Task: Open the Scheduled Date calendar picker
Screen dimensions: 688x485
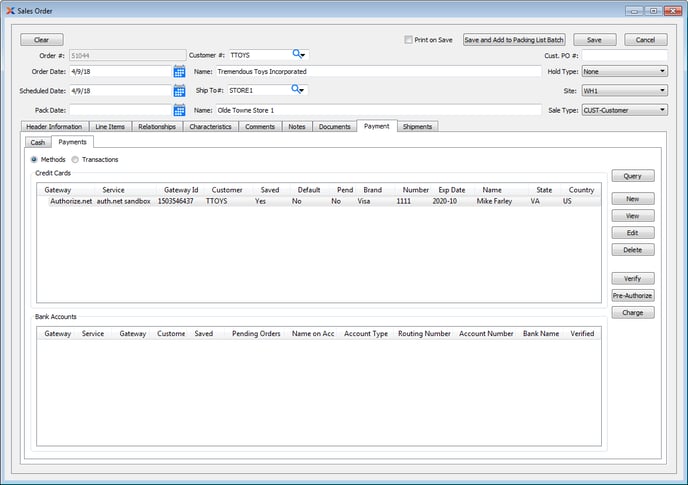Action: click(179, 91)
